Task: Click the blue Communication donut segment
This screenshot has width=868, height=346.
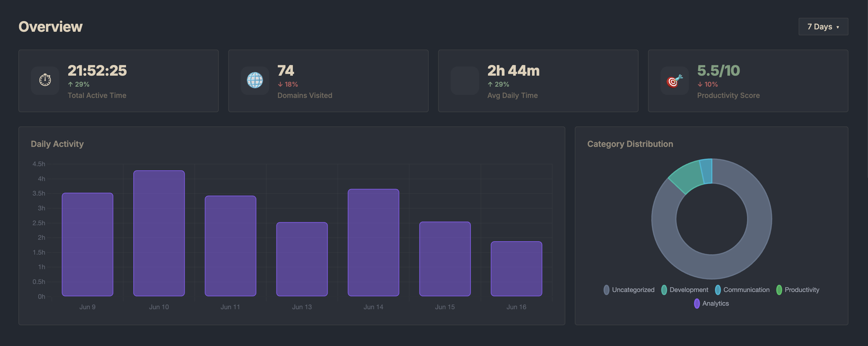Action: tap(707, 171)
